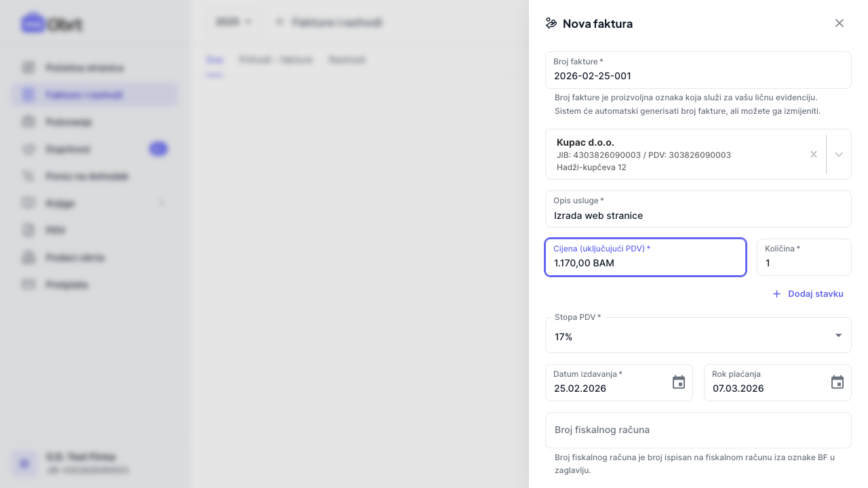Focus the Opis usluge text field
This screenshot has width=868, height=488.
point(698,215)
